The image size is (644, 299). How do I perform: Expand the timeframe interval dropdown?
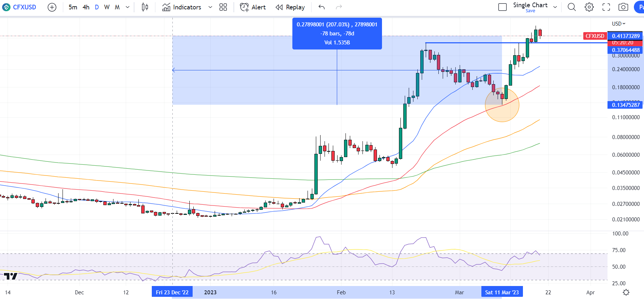pyautogui.click(x=128, y=7)
